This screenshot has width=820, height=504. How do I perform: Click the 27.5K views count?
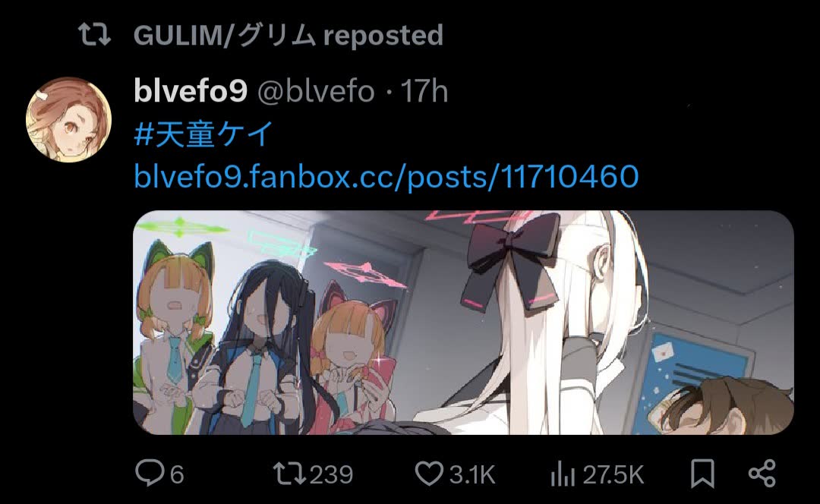click(x=613, y=474)
